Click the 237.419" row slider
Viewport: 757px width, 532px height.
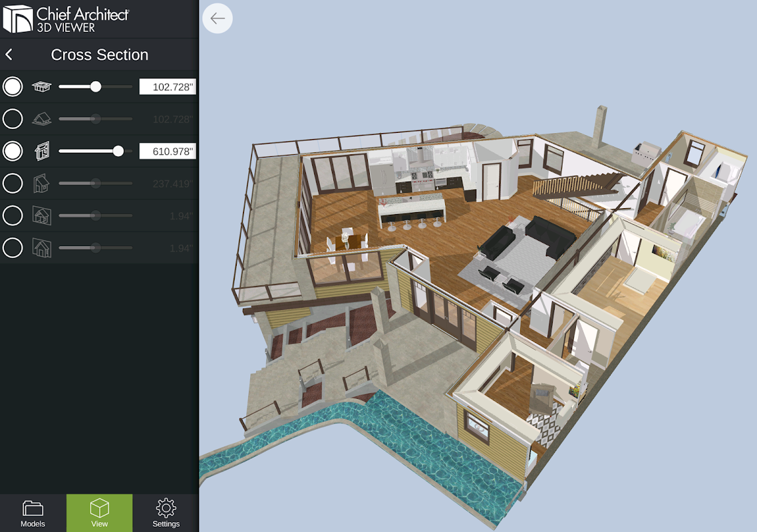pos(96,184)
